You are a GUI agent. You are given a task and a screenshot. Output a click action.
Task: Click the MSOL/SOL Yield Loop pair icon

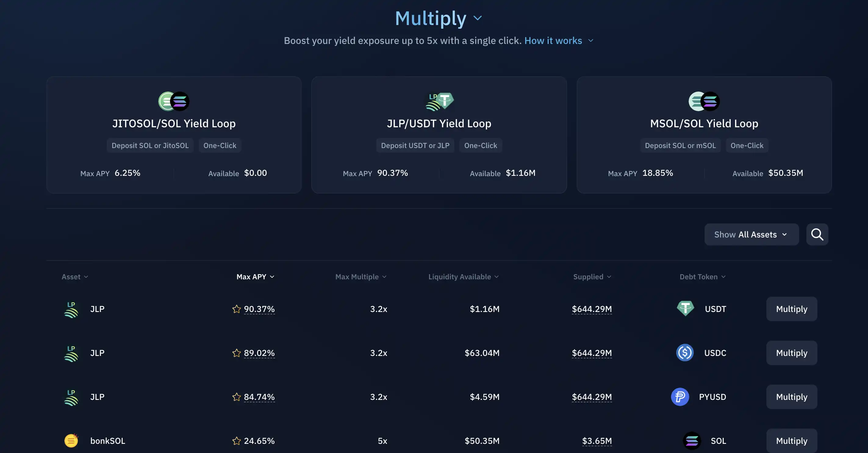(x=704, y=101)
